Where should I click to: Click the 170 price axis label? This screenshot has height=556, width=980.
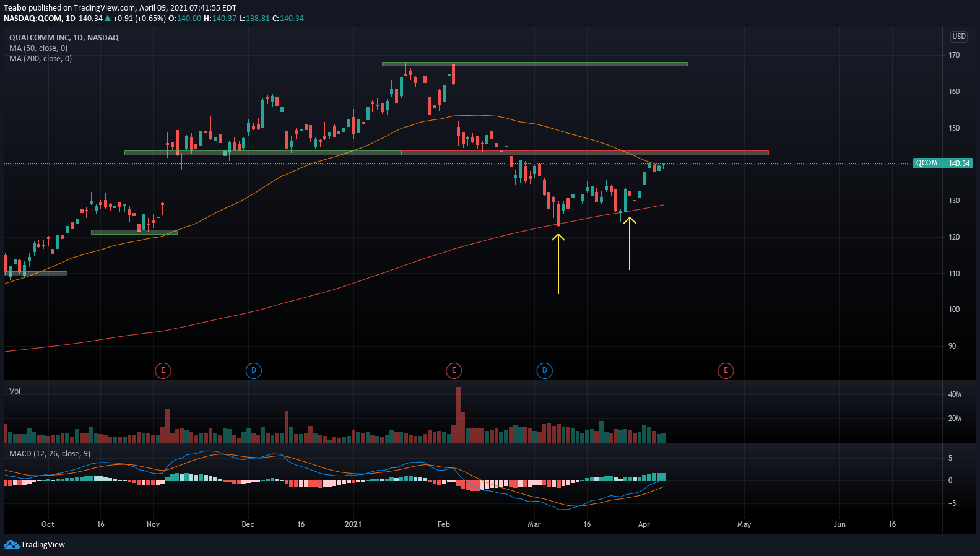[x=954, y=55]
